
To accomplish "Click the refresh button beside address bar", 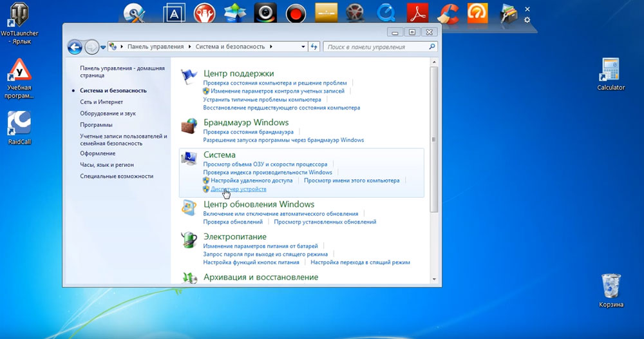I will click(x=314, y=47).
